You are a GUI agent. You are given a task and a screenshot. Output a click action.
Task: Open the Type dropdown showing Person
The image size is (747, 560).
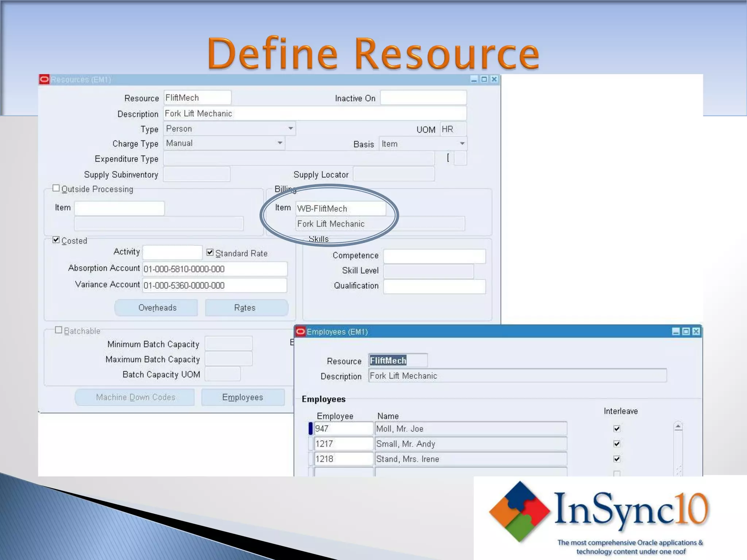pos(290,129)
